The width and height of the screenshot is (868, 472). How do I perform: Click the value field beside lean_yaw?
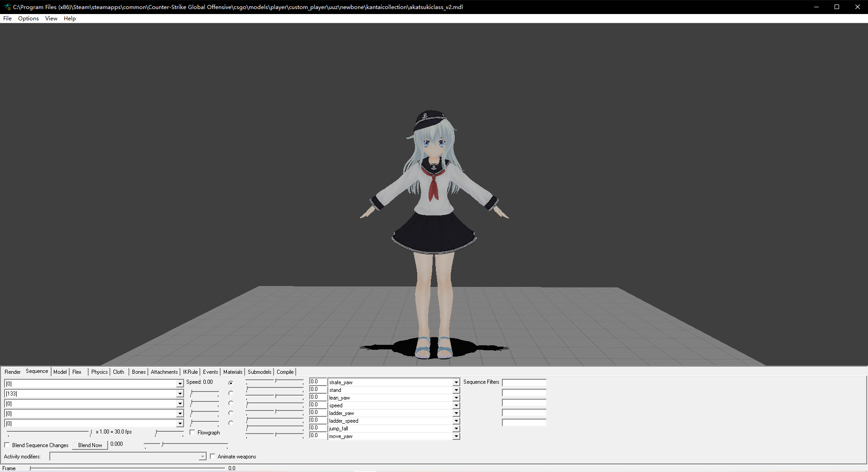click(318, 397)
